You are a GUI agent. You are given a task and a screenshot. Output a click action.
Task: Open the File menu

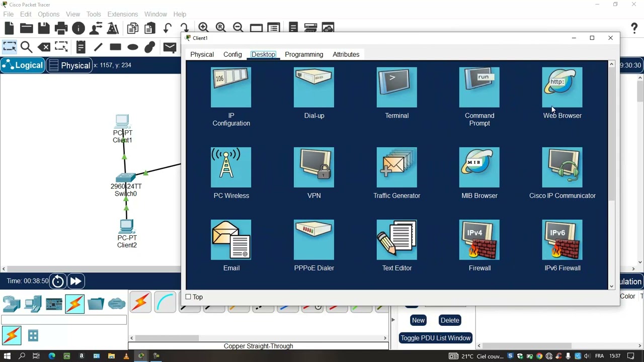[x=9, y=14]
